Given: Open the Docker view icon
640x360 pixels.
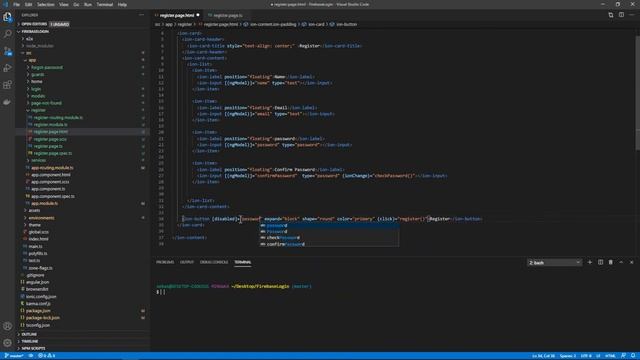Looking at the screenshot, I should 7,102.
